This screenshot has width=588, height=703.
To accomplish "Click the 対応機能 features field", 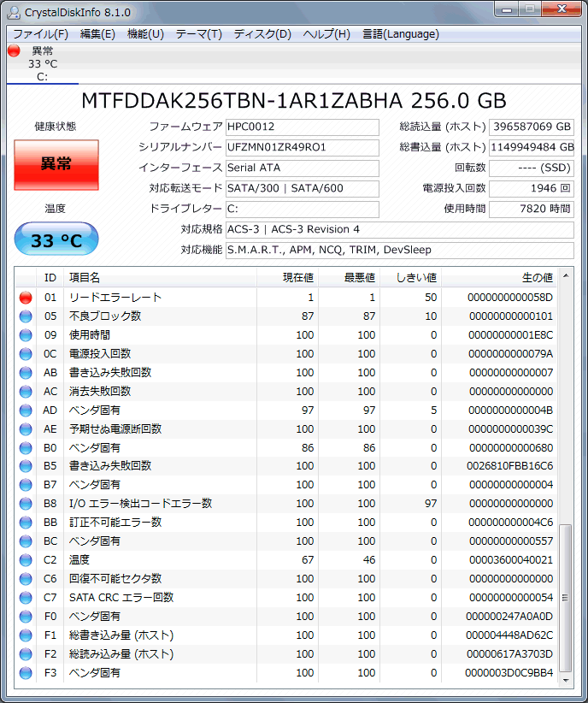I will pos(400,251).
